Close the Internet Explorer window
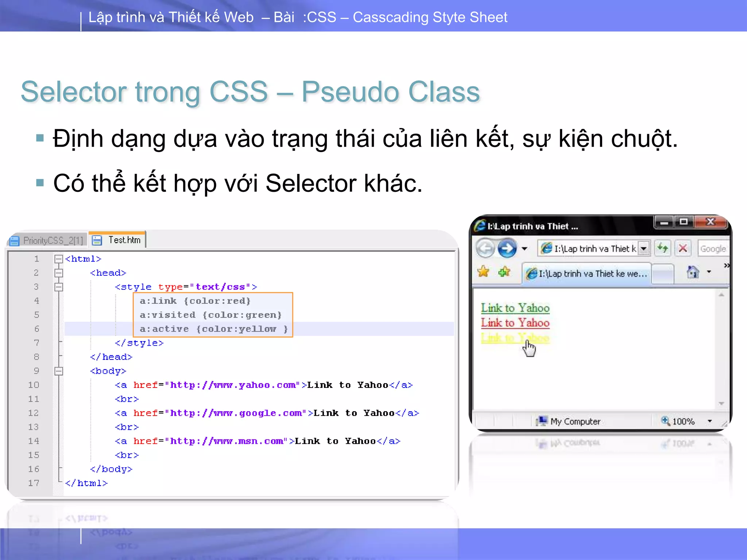Image resolution: width=747 pixels, height=560 pixels. coord(710,222)
